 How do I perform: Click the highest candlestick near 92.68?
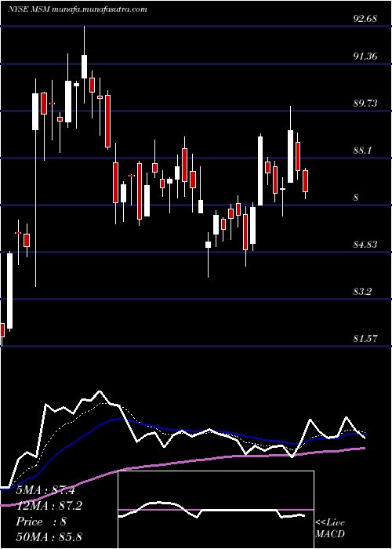(85, 66)
